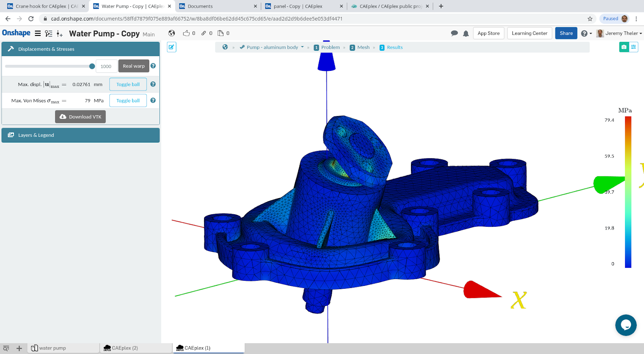
Task: Toggle the Real warp button
Action: click(134, 66)
